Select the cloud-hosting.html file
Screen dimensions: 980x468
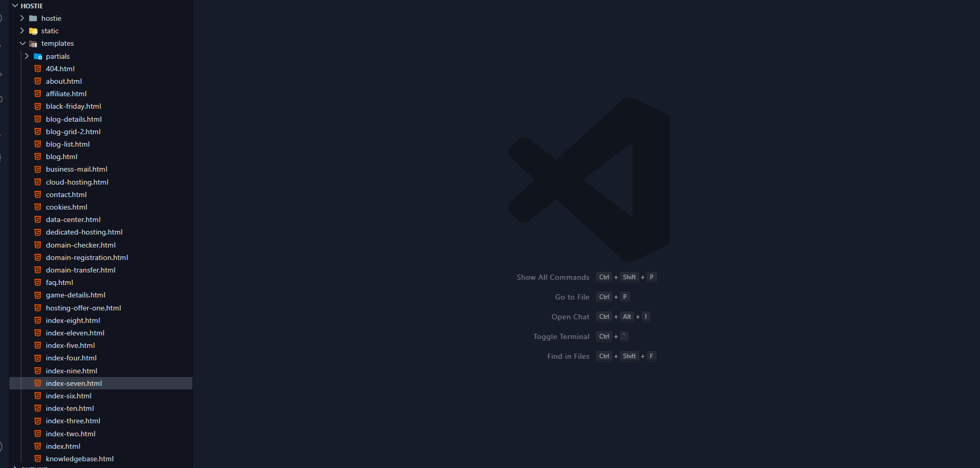coord(77,182)
